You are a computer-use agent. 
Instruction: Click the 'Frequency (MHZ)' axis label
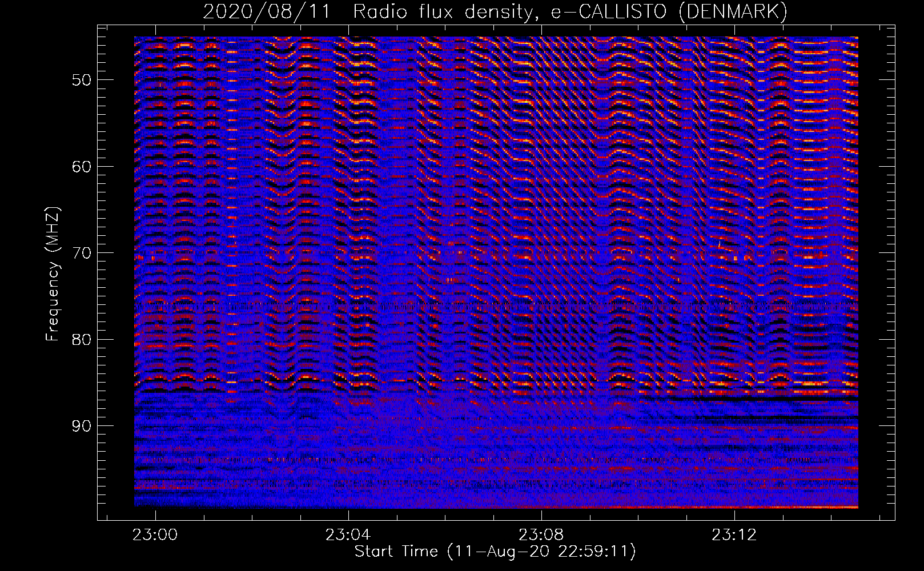(x=52, y=274)
